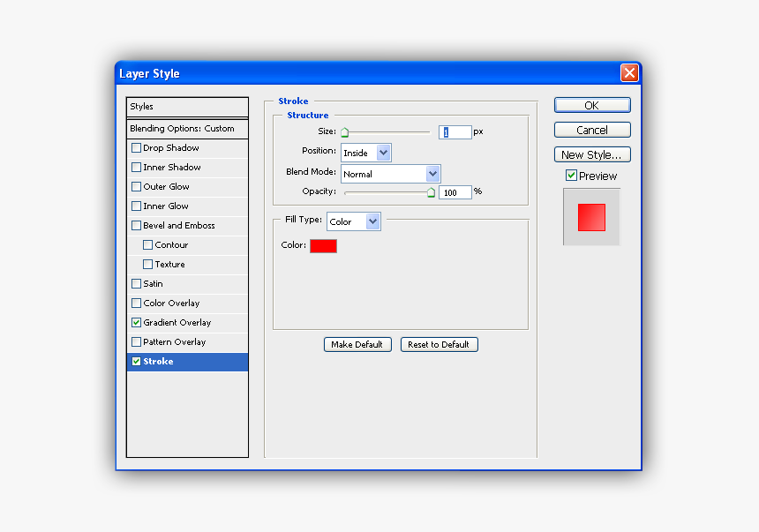Image resolution: width=759 pixels, height=532 pixels.
Task: Check the Contour option box
Action: (x=148, y=244)
